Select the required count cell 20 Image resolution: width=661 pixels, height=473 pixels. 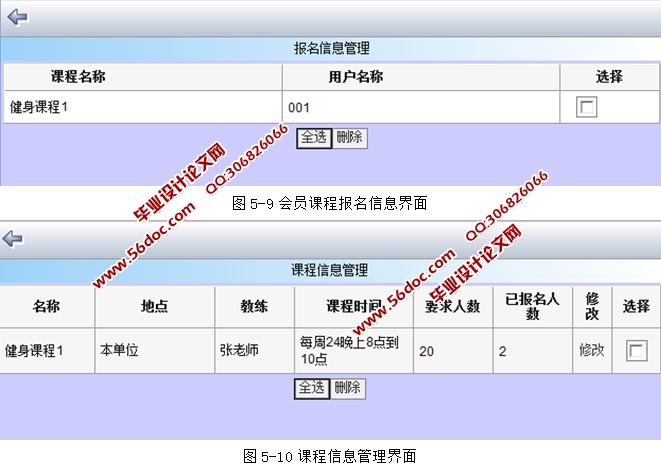(453, 351)
